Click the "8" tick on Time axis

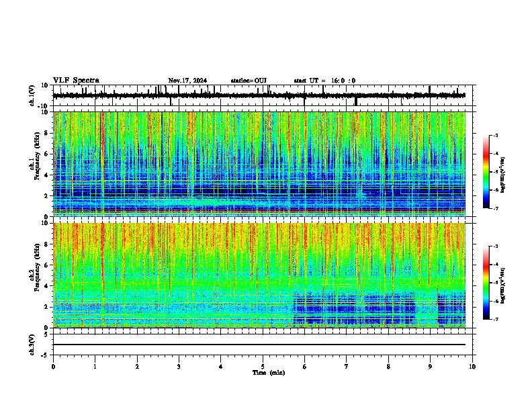(388, 367)
